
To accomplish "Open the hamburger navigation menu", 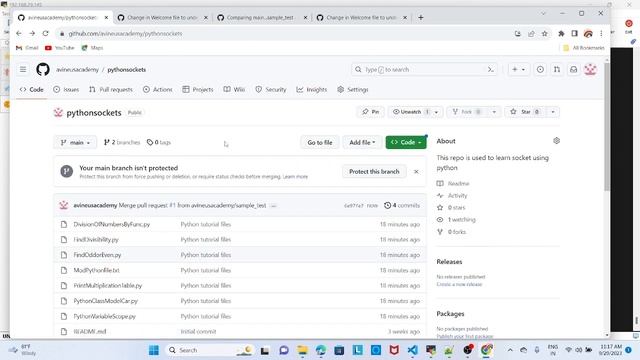I will [x=23, y=69].
